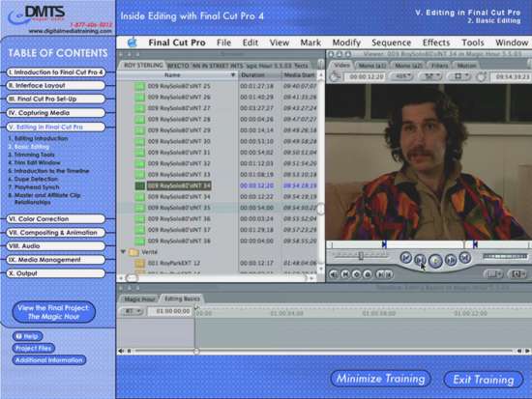Switch to the Mono (a2) tab
The width and height of the screenshot is (532, 399).
(x=408, y=65)
